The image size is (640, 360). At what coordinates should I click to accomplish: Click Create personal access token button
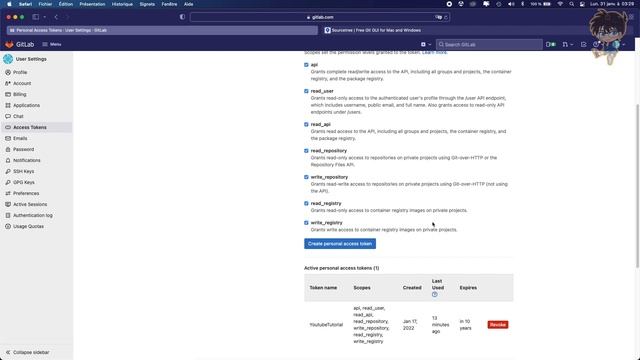pos(340,244)
